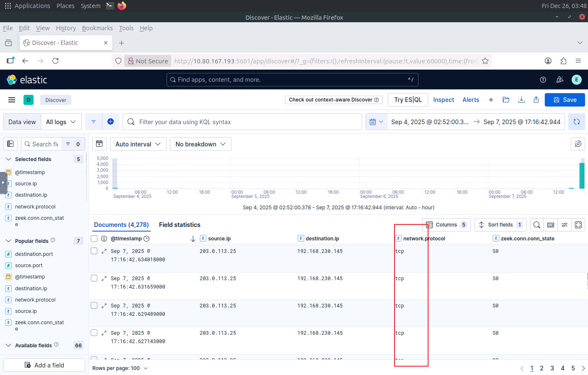The height and width of the screenshot is (375, 588).
Task: Click the download export icon
Action: [521, 100]
